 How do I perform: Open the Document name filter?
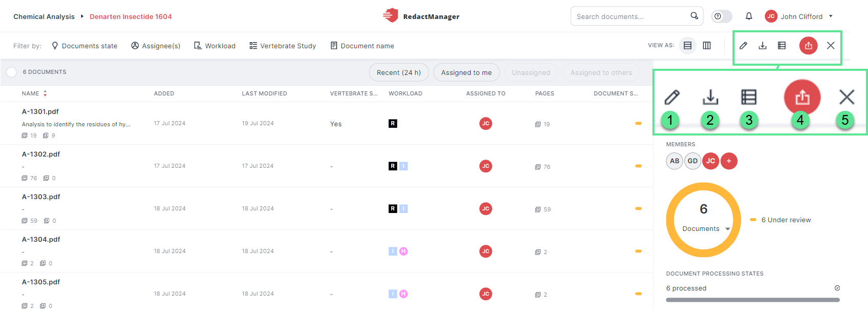362,46
